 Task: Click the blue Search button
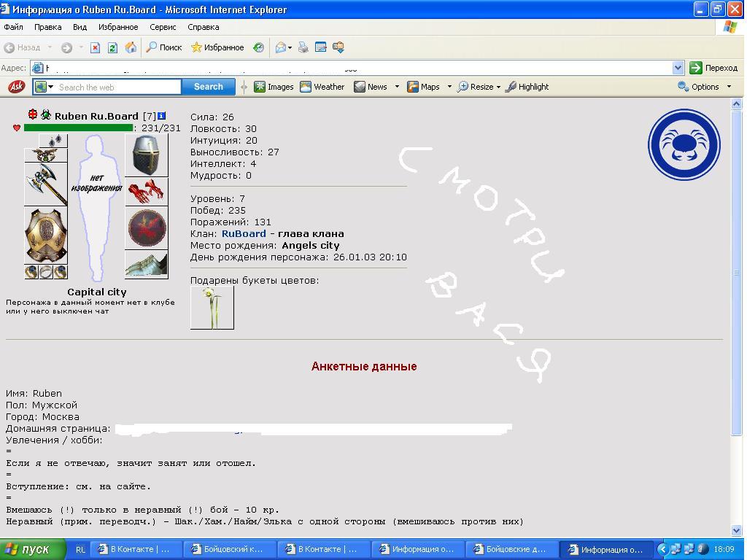208,87
